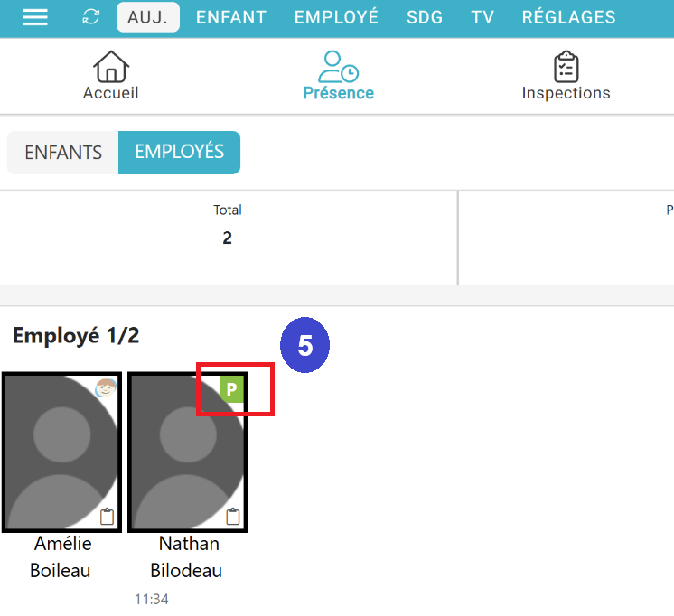Click the green P badge on Nathan
Viewport: 674px width, 616px height.
(x=231, y=390)
